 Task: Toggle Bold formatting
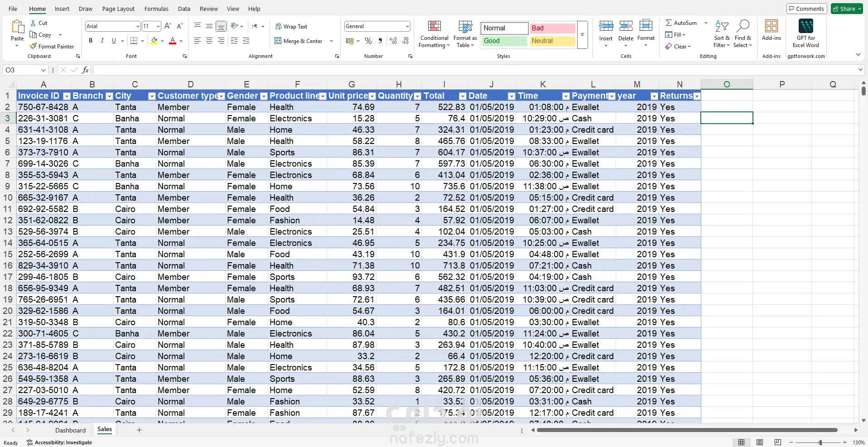point(91,41)
